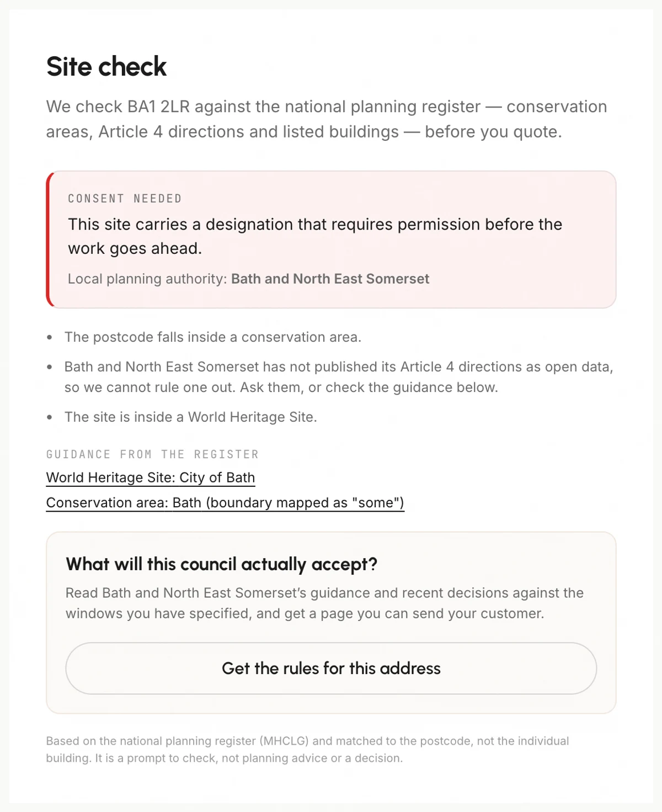Click the red accent bar on the consent alert
Screen dimensions: 662x812
tap(50, 240)
